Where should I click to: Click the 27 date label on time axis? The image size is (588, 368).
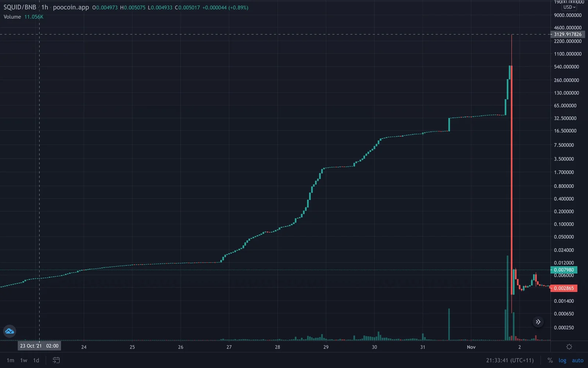(229, 347)
